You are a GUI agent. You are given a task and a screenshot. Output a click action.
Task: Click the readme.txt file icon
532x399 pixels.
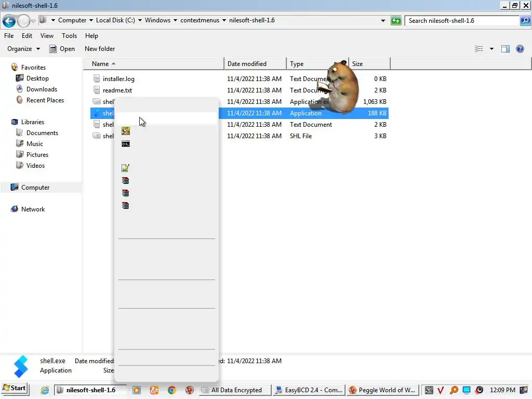(x=97, y=90)
